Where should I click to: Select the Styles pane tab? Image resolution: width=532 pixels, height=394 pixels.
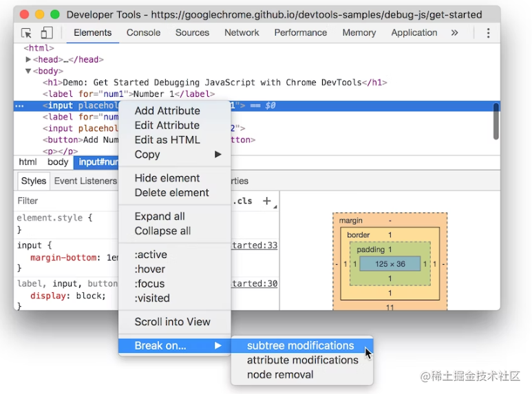[34, 181]
